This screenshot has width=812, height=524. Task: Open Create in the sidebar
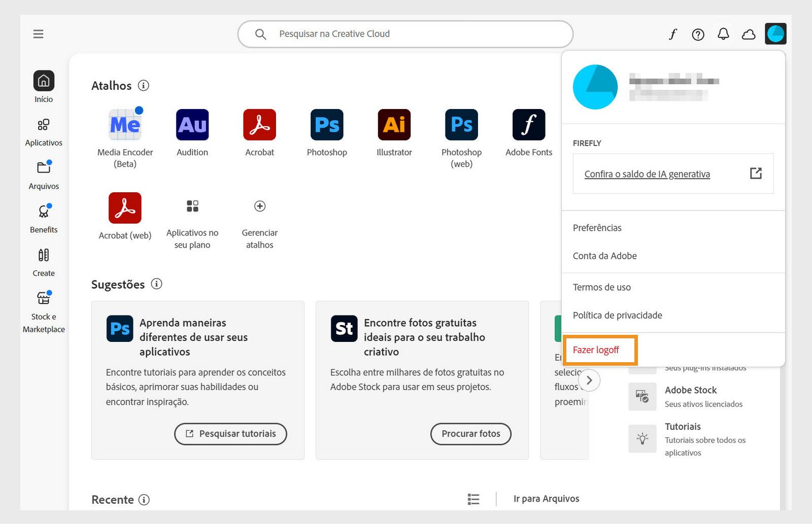[44, 262]
